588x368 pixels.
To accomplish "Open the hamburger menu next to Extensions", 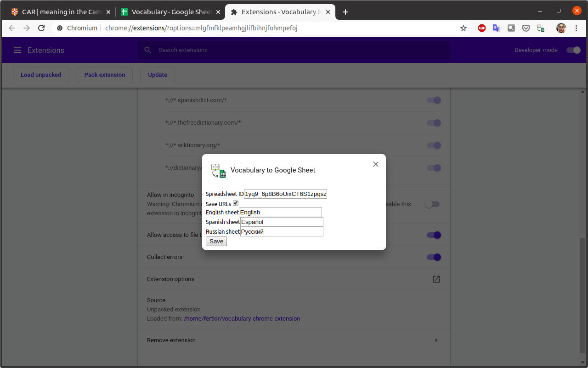I will [17, 50].
